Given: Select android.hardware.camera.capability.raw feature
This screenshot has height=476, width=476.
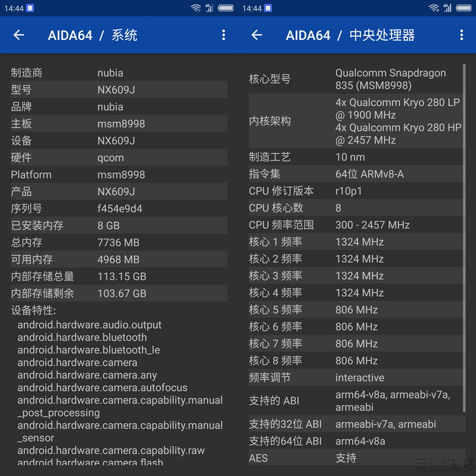Looking at the screenshot, I should point(111,451).
